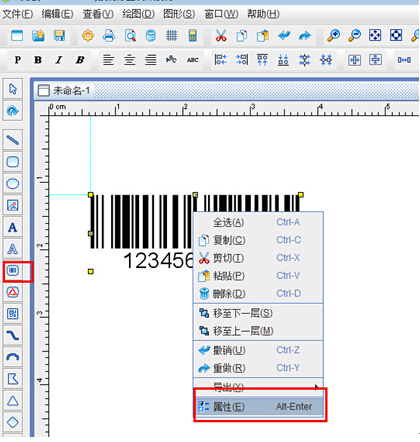Toggle the grid display icon

(172, 35)
